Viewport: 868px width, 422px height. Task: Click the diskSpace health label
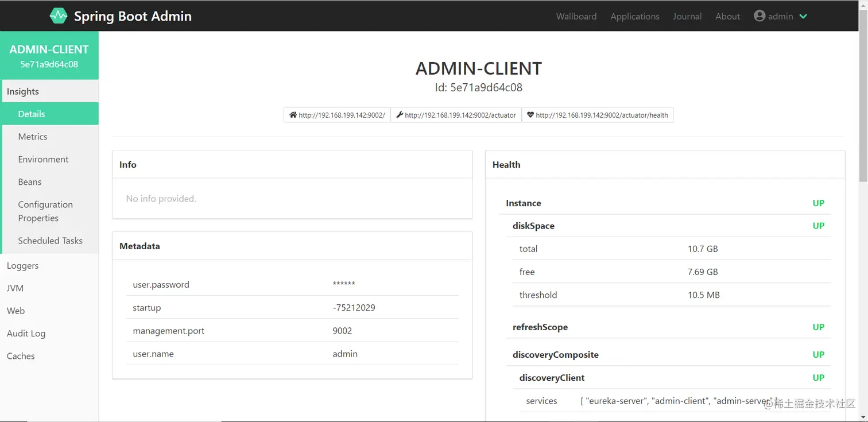click(533, 226)
